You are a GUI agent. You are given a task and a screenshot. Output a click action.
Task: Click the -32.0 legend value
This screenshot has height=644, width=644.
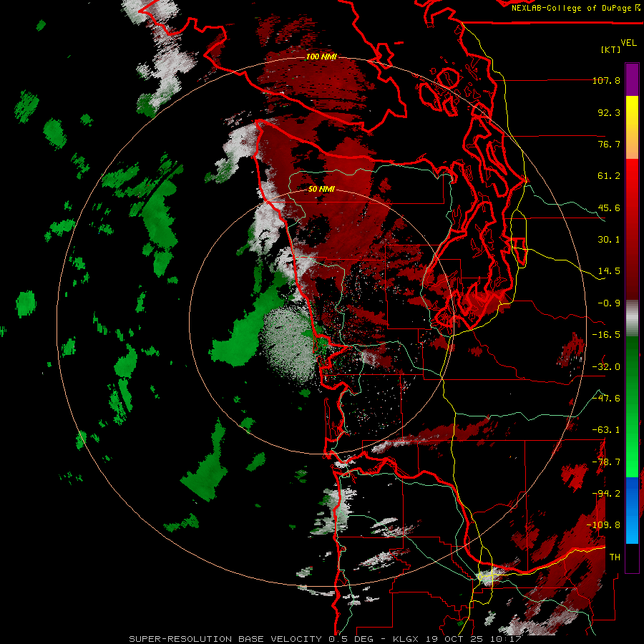[x=606, y=367]
